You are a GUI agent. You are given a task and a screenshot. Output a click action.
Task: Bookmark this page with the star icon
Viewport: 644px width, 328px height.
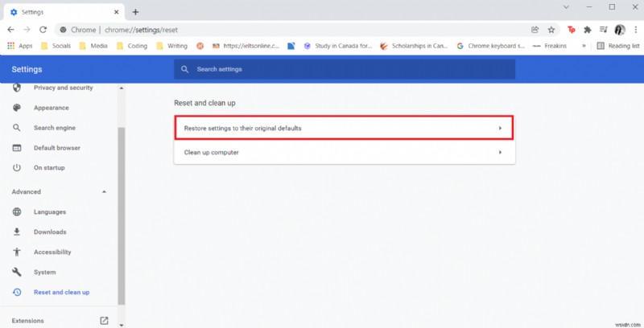(x=551, y=30)
